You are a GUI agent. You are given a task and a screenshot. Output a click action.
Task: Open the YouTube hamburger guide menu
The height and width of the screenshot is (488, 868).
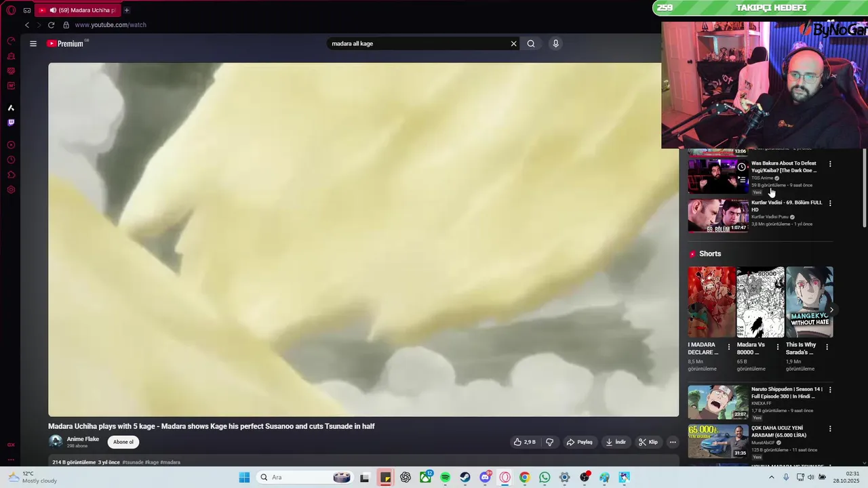[x=33, y=43]
